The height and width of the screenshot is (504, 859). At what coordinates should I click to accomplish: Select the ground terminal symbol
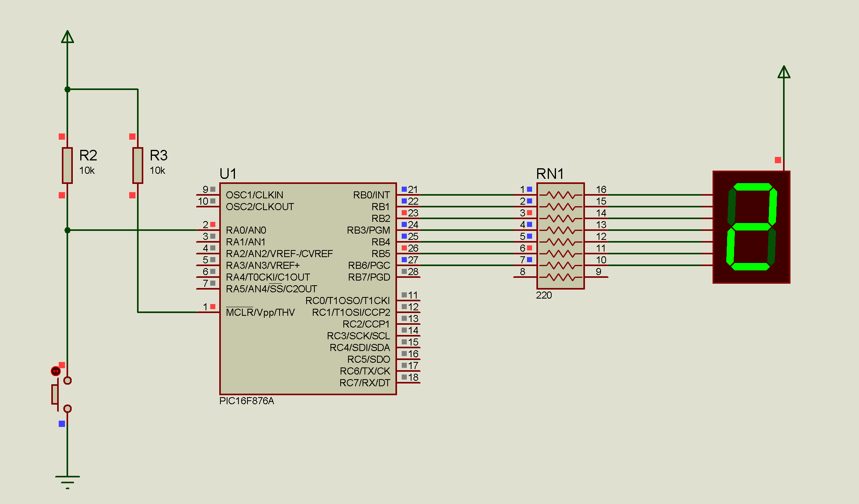click(x=67, y=482)
